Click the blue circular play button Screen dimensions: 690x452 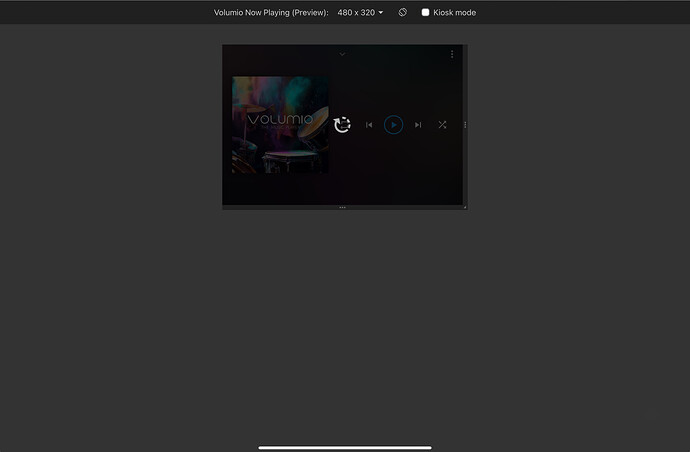click(x=393, y=125)
